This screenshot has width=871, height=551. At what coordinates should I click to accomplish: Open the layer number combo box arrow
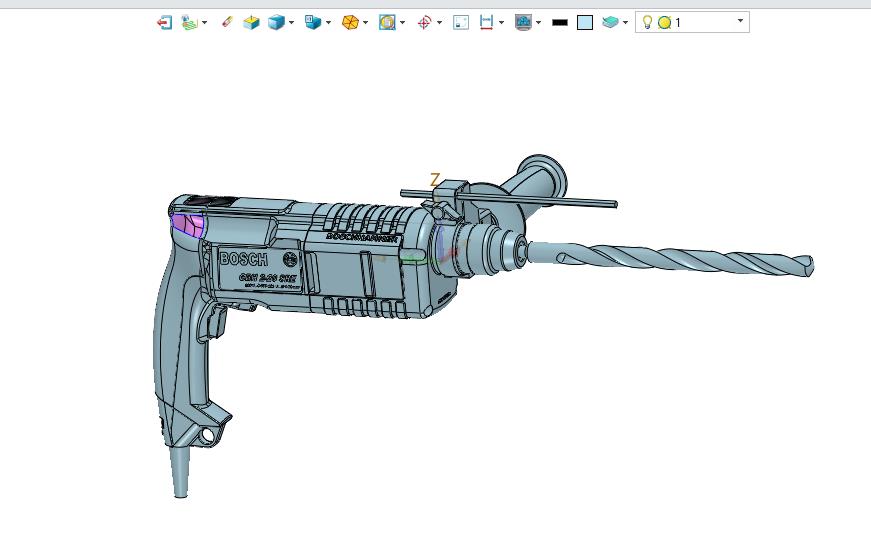(740, 21)
